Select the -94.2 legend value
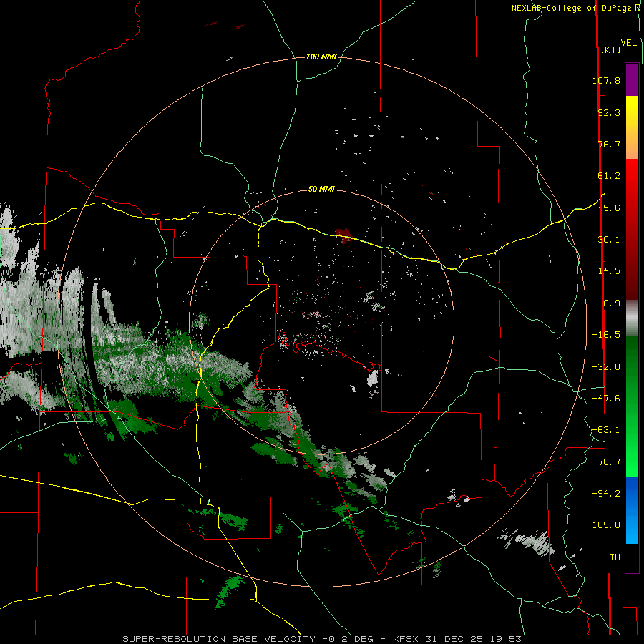The image size is (644, 644). (606, 493)
